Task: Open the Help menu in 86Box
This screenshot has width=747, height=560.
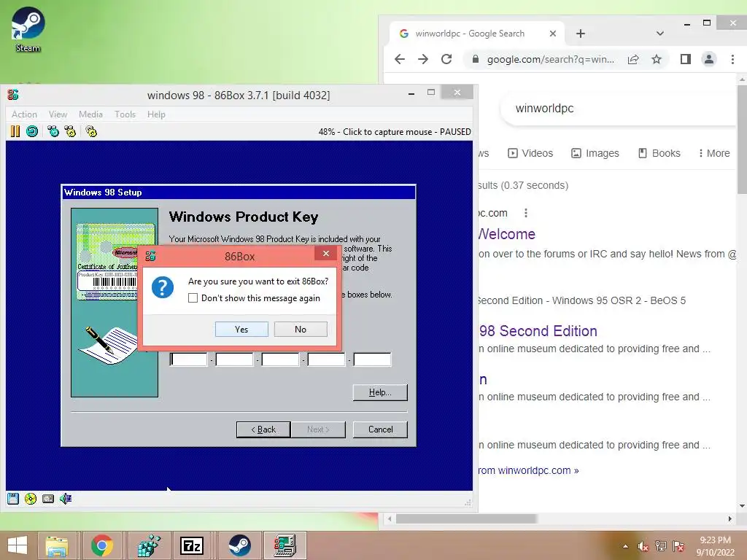Action: pos(156,114)
